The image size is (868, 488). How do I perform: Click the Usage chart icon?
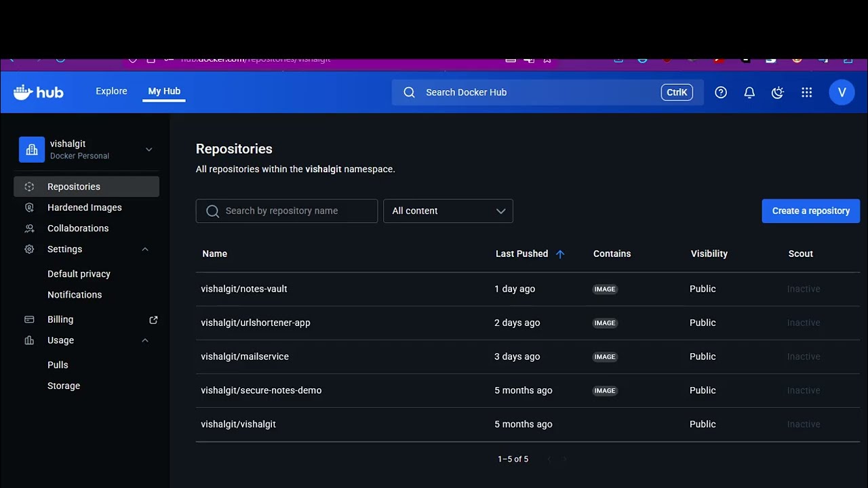pos(29,340)
